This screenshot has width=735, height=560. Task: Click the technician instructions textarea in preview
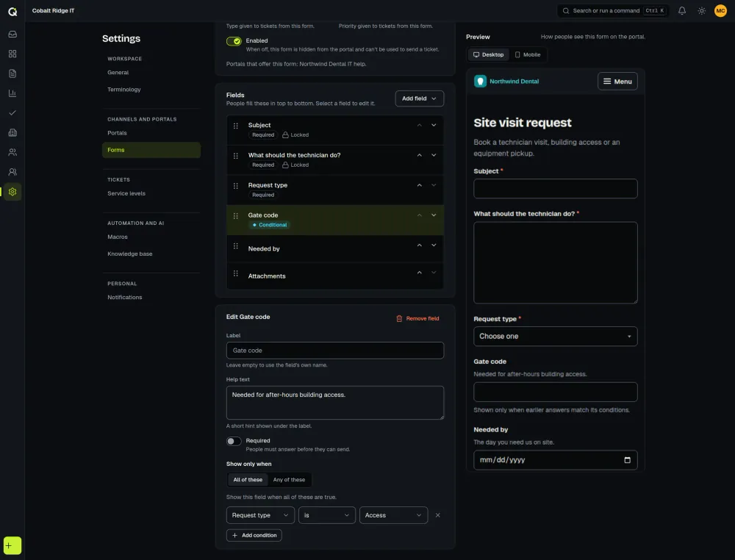click(x=556, y=262)
